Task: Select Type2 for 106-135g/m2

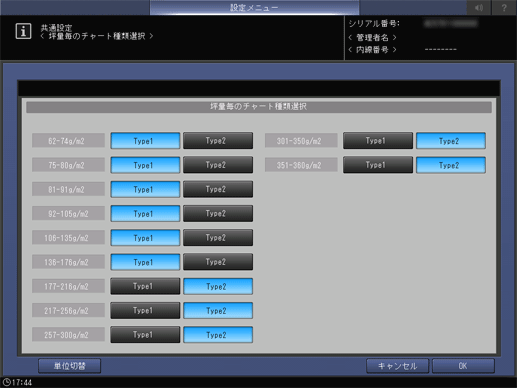Action: 218,238
